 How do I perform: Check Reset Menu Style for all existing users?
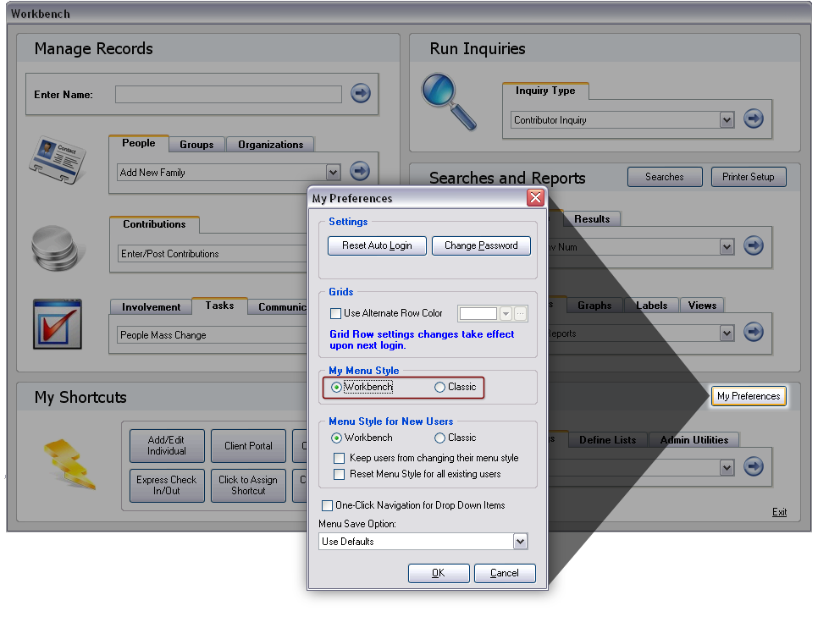339,474
